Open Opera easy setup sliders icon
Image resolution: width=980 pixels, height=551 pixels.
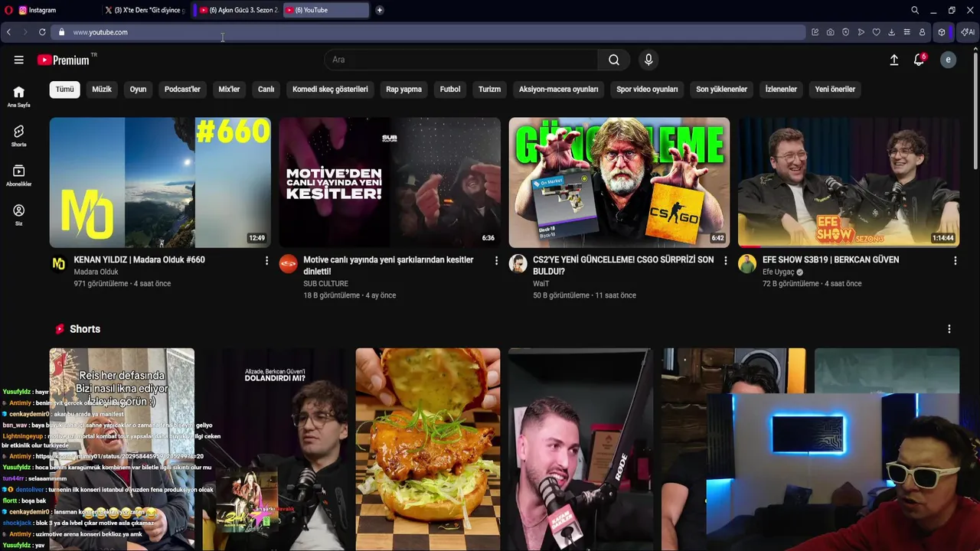[906, 32]
